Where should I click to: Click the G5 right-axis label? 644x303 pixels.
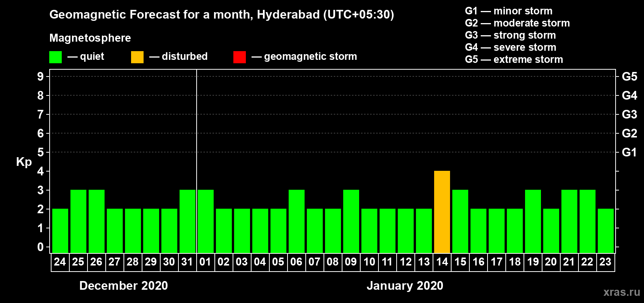pos(629,77)
